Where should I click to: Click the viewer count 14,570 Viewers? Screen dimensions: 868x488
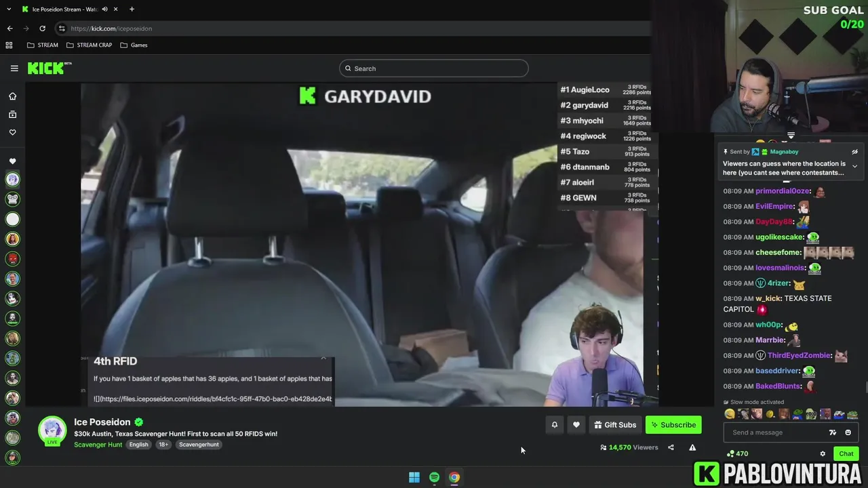tap(629, 447)
